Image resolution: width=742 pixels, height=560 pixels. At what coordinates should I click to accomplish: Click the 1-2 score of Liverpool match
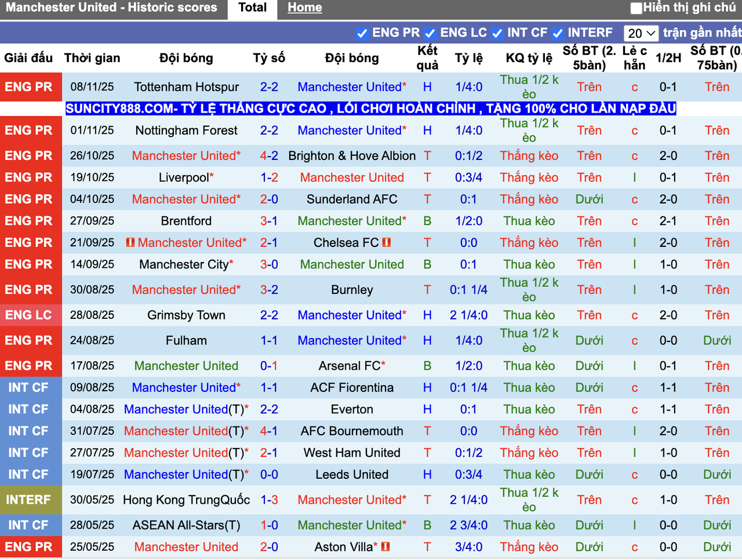point(269,177)
